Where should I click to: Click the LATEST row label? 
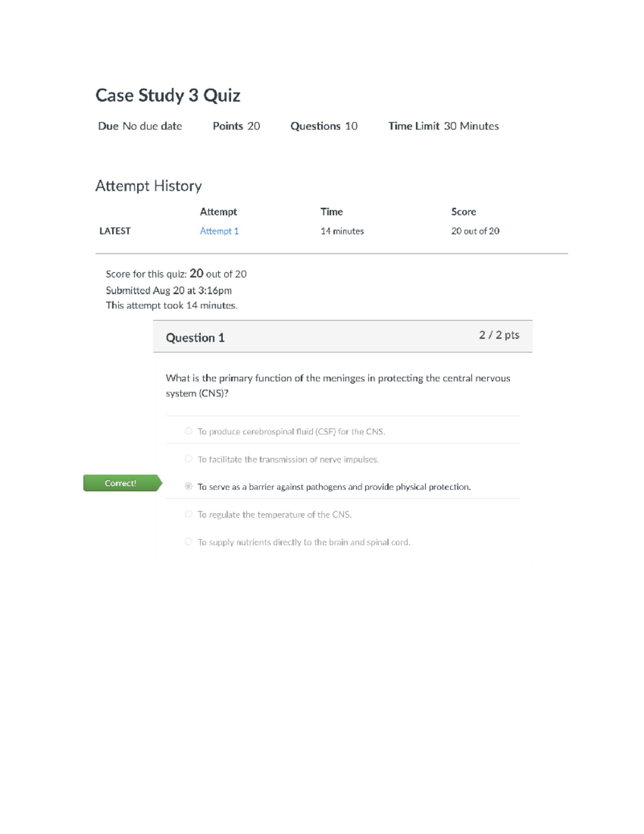coord(115,231)
